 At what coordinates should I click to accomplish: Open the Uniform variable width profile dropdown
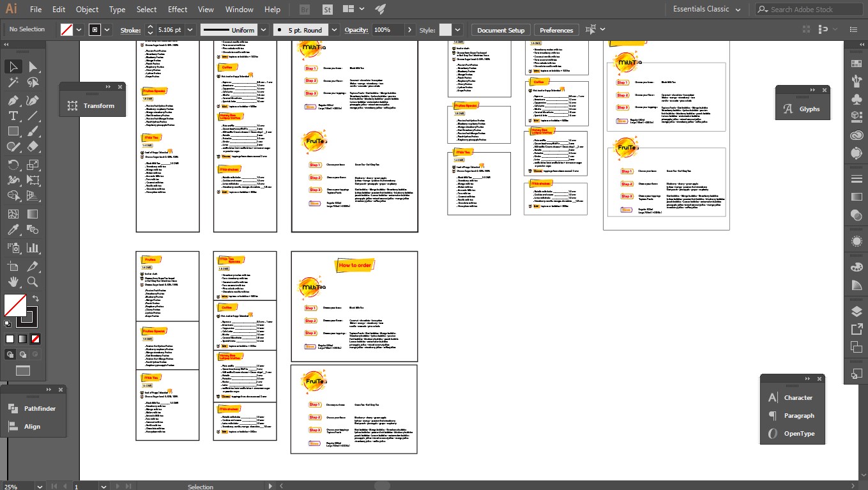pos(263,30)
